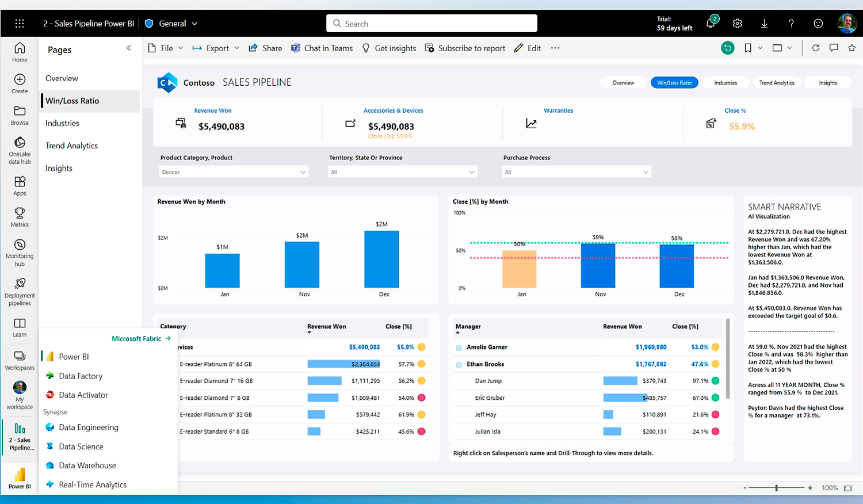
Task: Open Apps in the sidebar
Action: click(20, 186)
